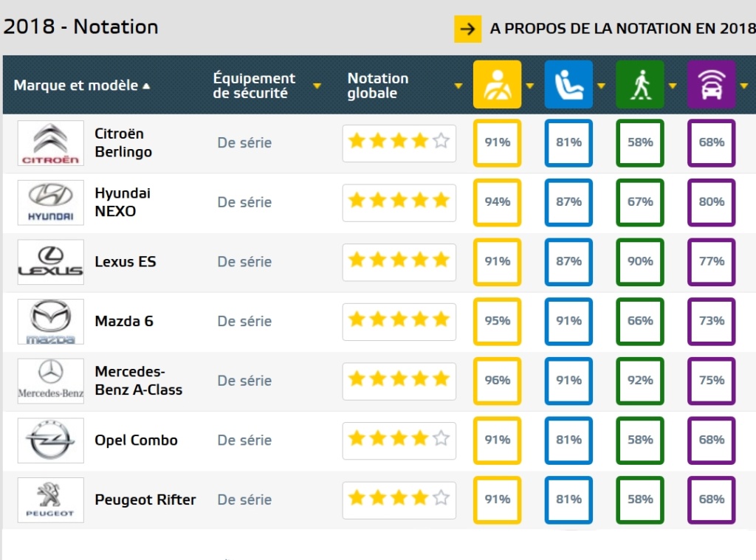Click the Mercedes-Benz logo image
This screenshot has width=756, height=560.
51,381
